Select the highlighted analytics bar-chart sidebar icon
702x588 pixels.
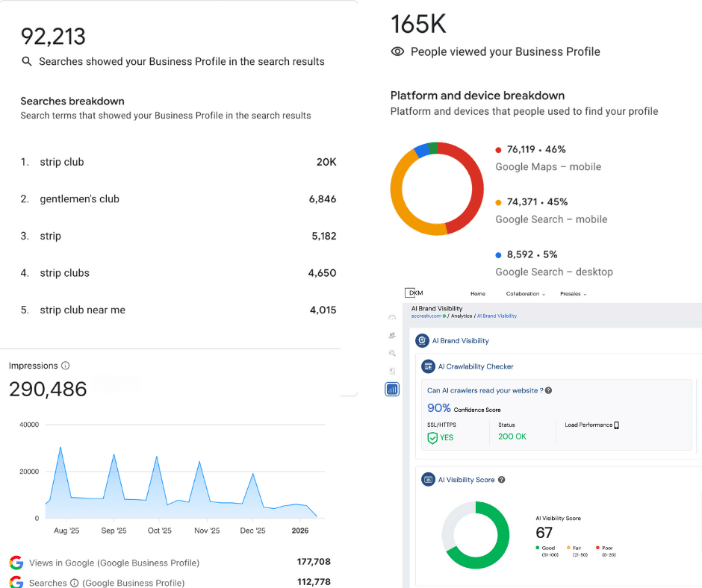[x=392, y=390]
